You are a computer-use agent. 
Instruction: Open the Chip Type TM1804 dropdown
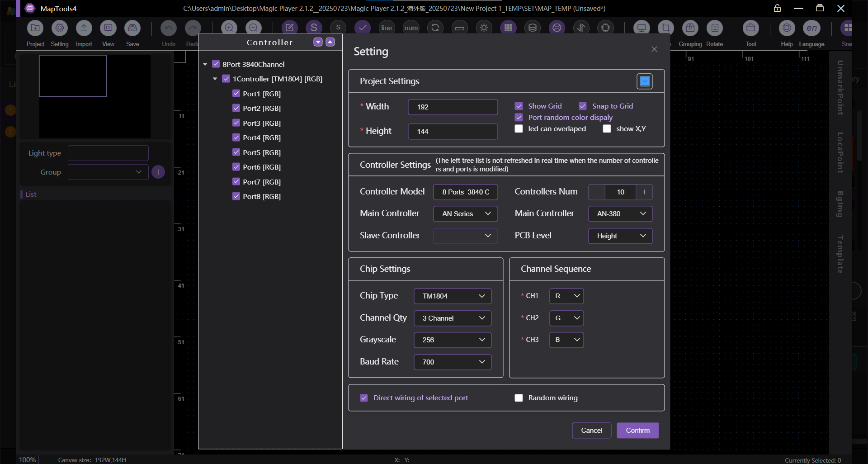[453, 296]
